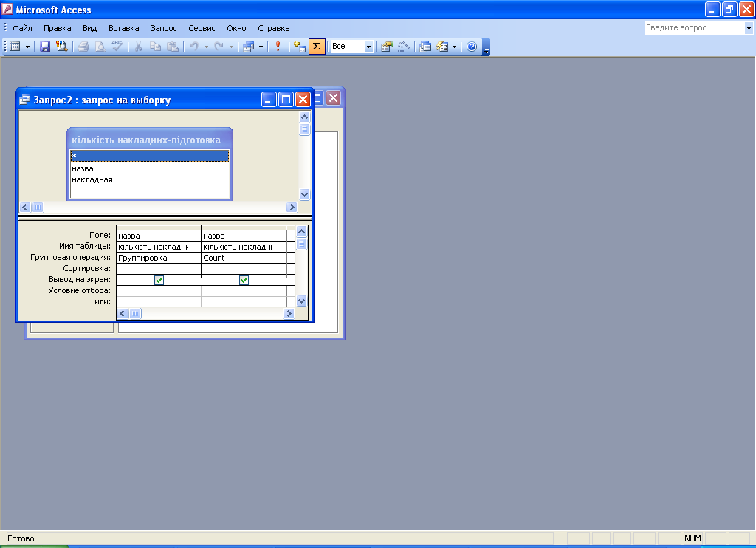
Task: Toggle the Totals sigma button
Action: point(316,47)
